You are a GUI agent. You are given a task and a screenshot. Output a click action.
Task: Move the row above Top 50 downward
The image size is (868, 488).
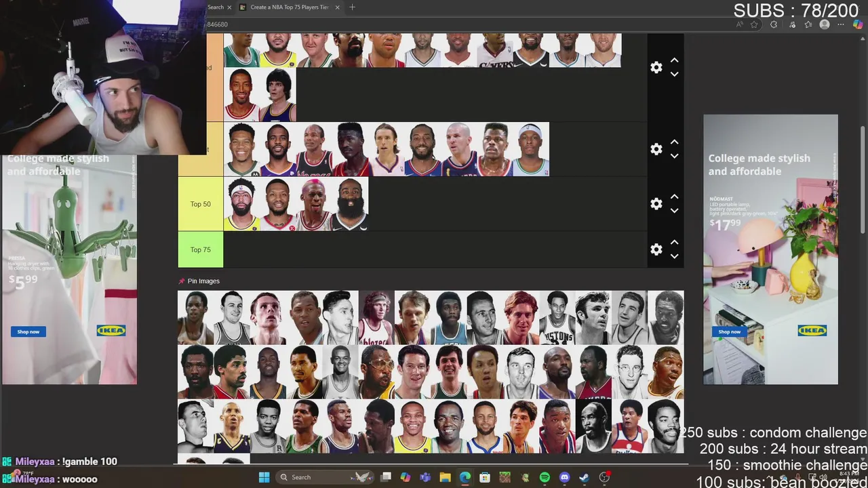point(674,156)
